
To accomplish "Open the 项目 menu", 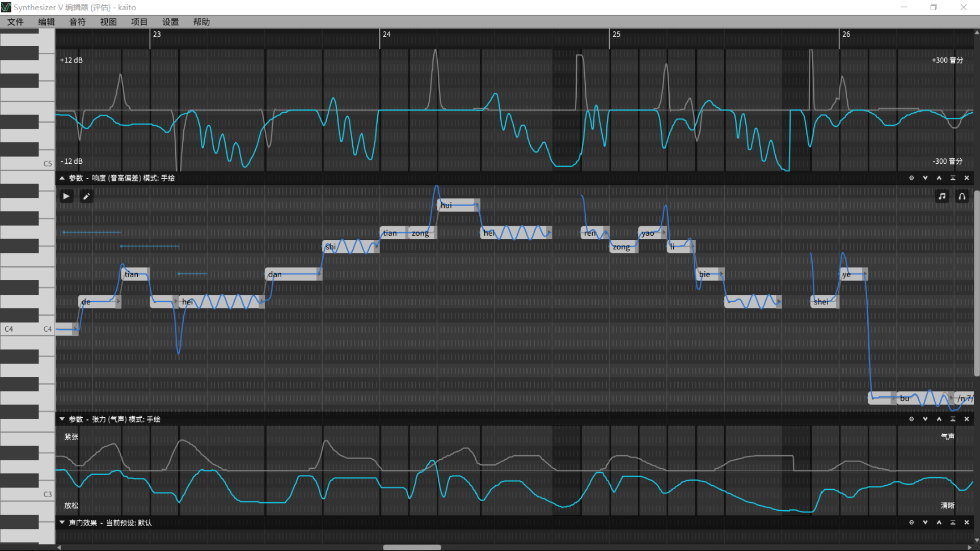I will (x=140, y=22).
